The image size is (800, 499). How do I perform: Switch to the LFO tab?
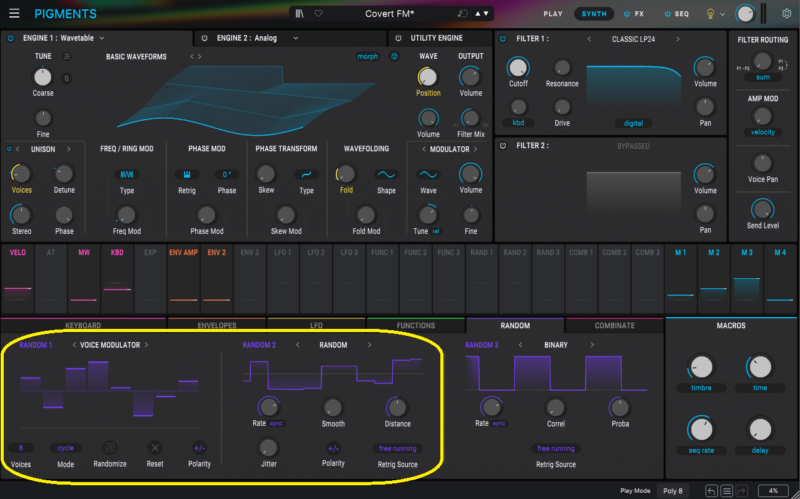tap(316, 325)
